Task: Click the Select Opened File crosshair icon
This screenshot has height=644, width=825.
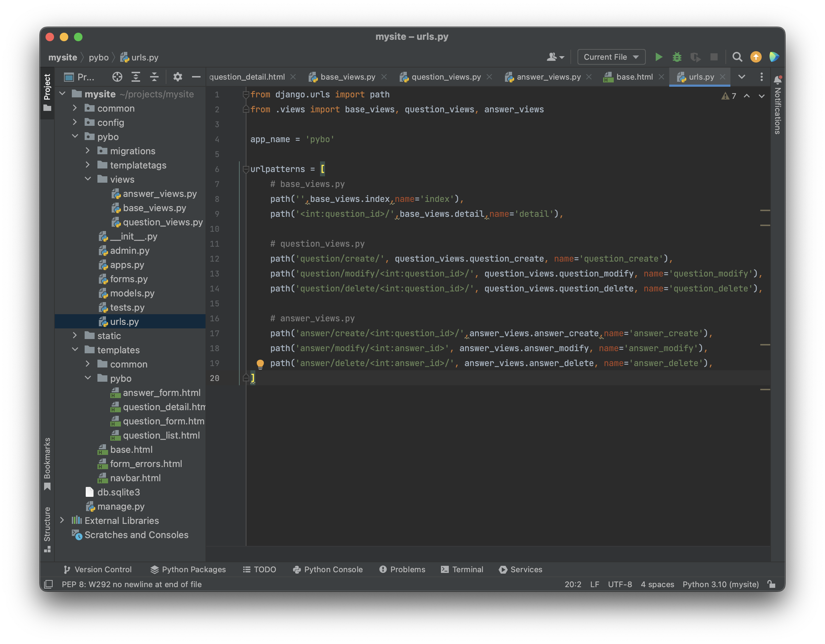Action: [x=117, y=77]
